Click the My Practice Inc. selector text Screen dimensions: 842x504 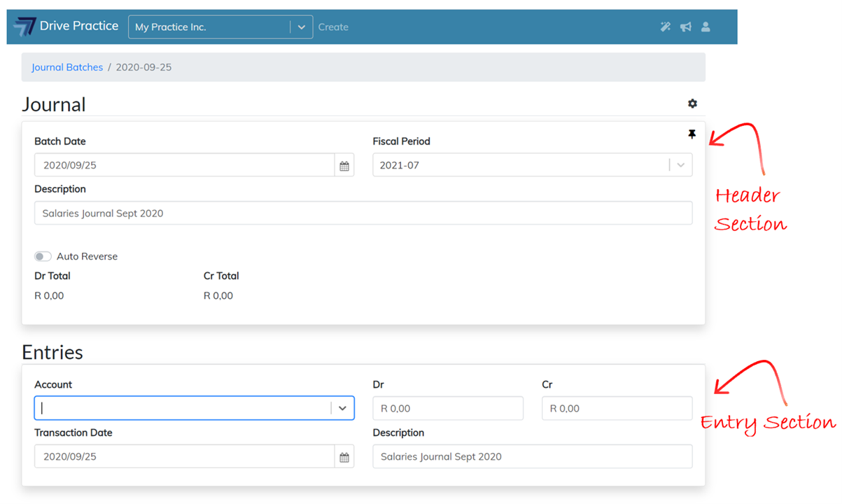point(171,27)
